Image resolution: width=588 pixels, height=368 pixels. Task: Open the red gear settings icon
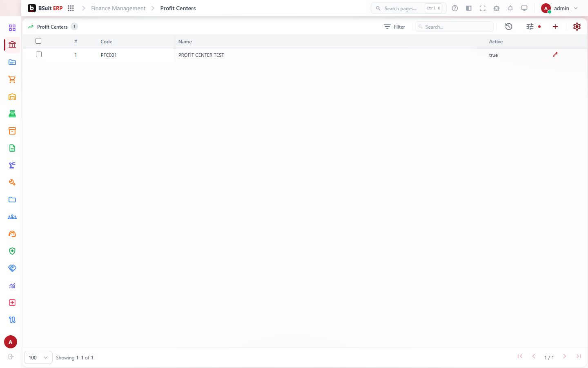(x=577, y=27)
